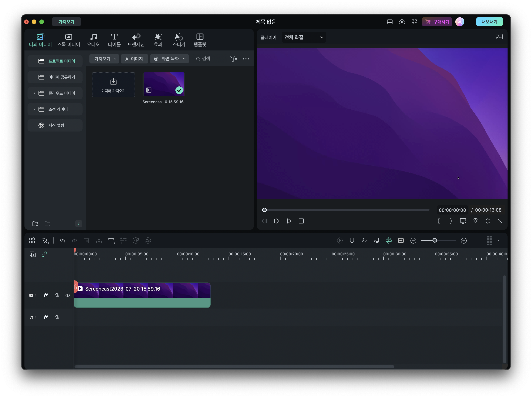Open the 전체 화질 quality dropdown
This screenshot has width=532, height=398.
point(304,37)
